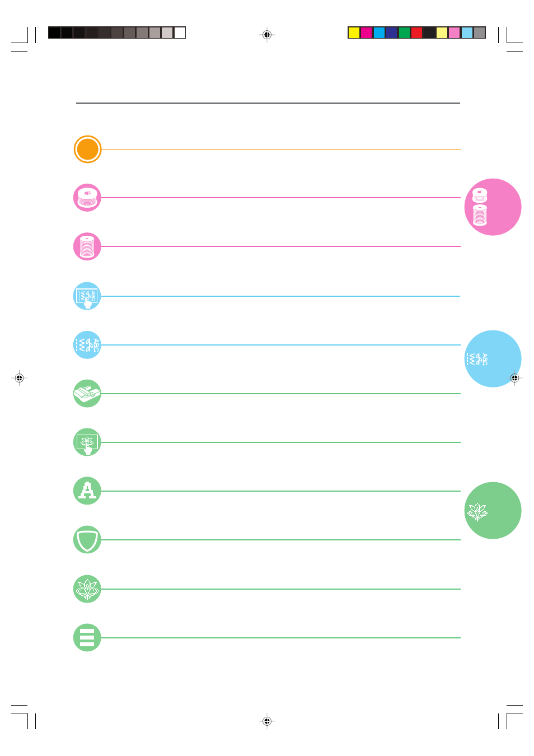
Task: Select the black swatch in the grayscale bar
Action: click(x=54, y=32)
